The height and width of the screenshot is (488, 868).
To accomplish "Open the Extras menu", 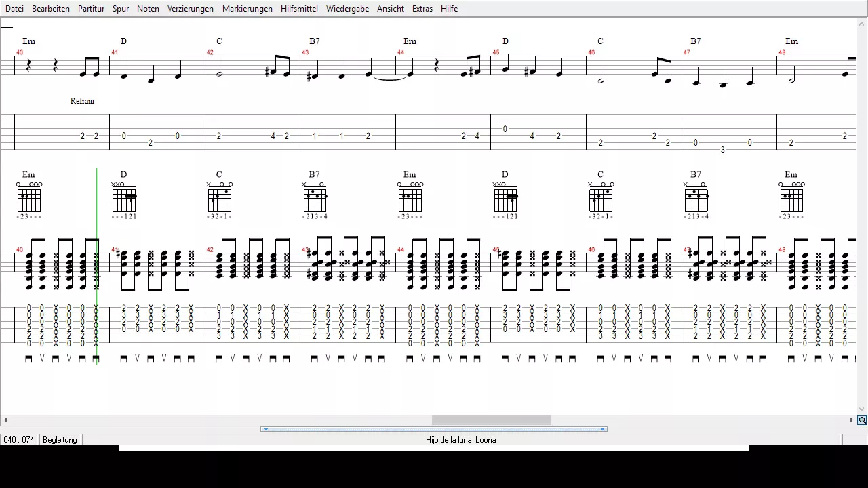I will pyautogui.click(x=422, y=9).
